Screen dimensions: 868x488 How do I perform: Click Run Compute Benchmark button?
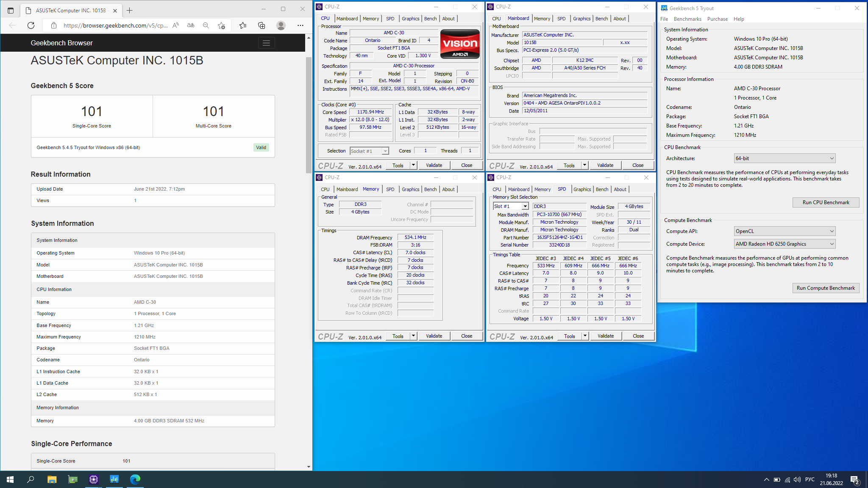(826, 288)
